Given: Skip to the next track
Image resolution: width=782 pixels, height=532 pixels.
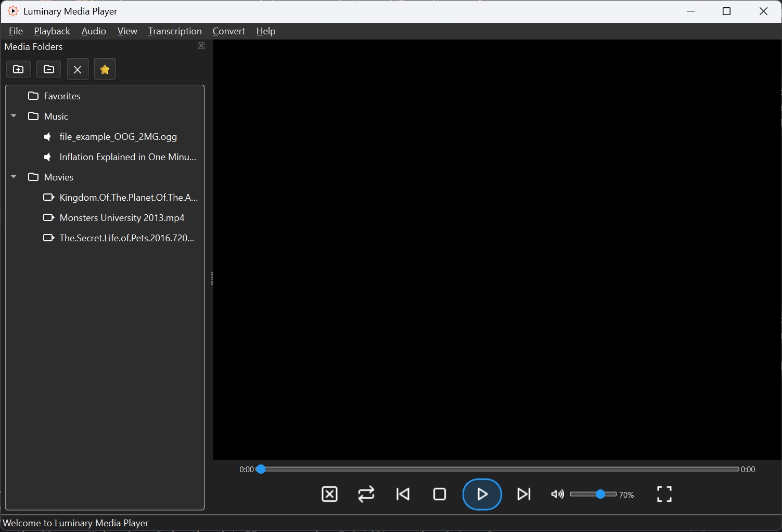Looking at the screenshot, I should pyautogui.click(x=523, y=494).
